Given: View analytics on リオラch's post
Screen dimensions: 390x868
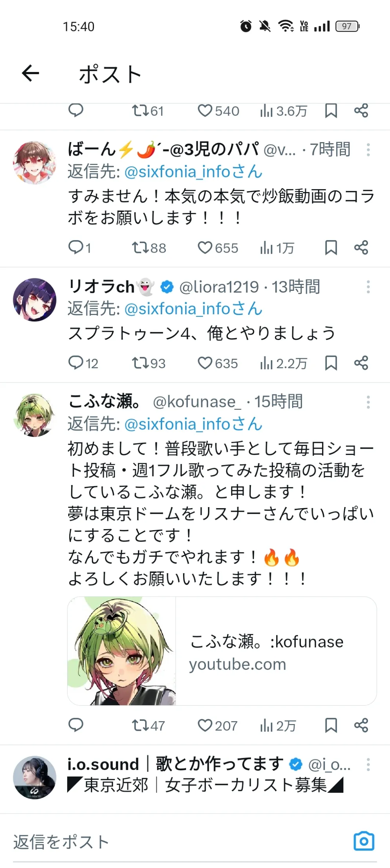Looking at the screenshot, I should pyautogui.click(x=267, y=364).
